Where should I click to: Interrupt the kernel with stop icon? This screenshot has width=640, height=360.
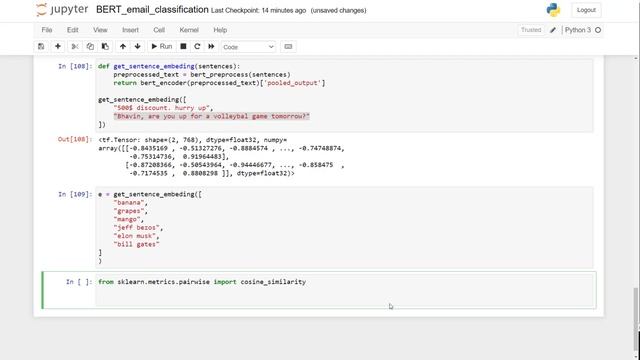(183, 47)
